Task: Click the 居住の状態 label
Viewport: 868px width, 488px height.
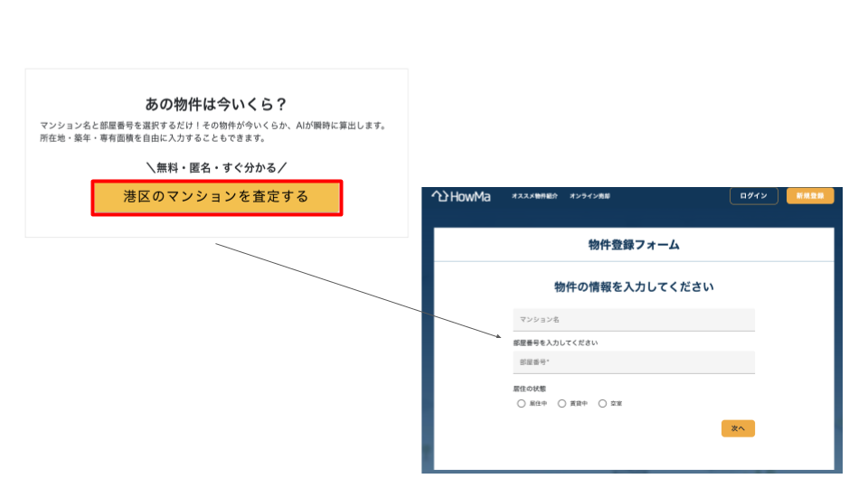Action: [x=530, y=389]
